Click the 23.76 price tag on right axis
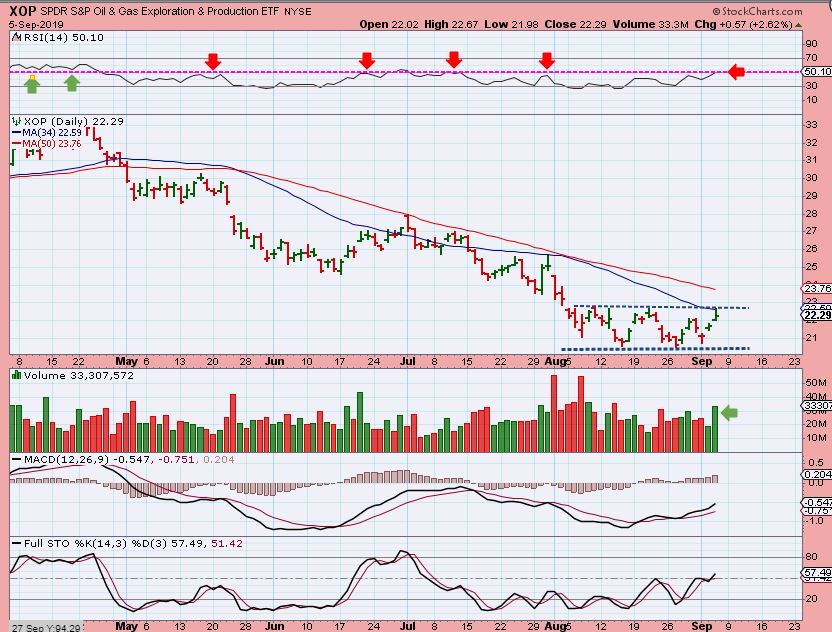832x632 pixels. [818, 288]
